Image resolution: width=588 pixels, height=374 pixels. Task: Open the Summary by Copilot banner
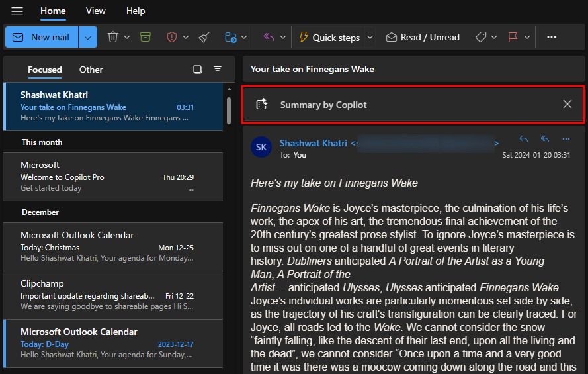coord(413,105)
